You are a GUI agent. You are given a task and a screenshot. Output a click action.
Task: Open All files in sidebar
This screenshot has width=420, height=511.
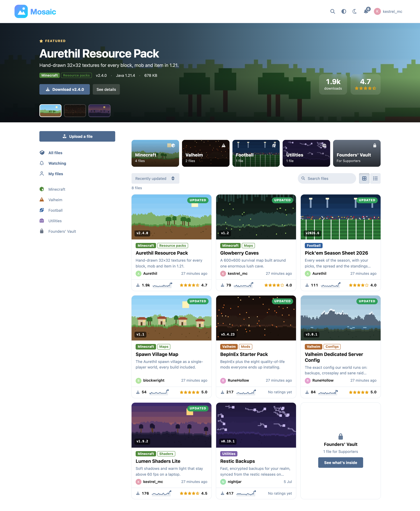click(77, 153)
